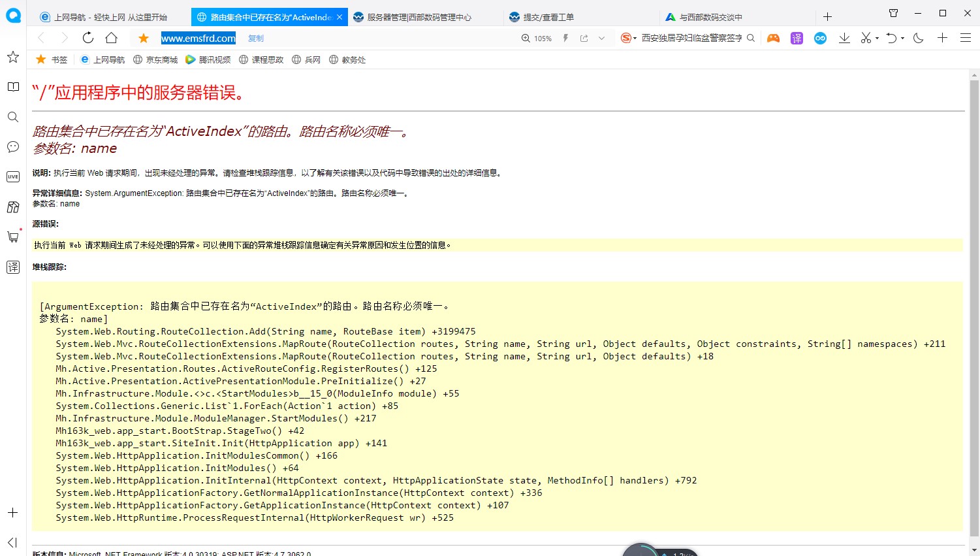
Task: Open the reading book icon in sidebar
Action: pos(13,87)
